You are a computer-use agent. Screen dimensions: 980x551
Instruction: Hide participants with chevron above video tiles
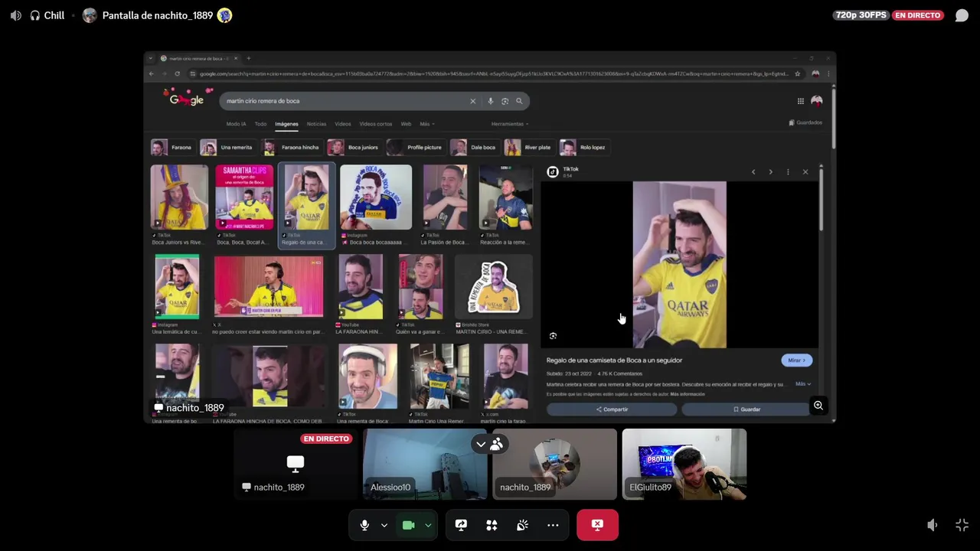pos(481,444)
